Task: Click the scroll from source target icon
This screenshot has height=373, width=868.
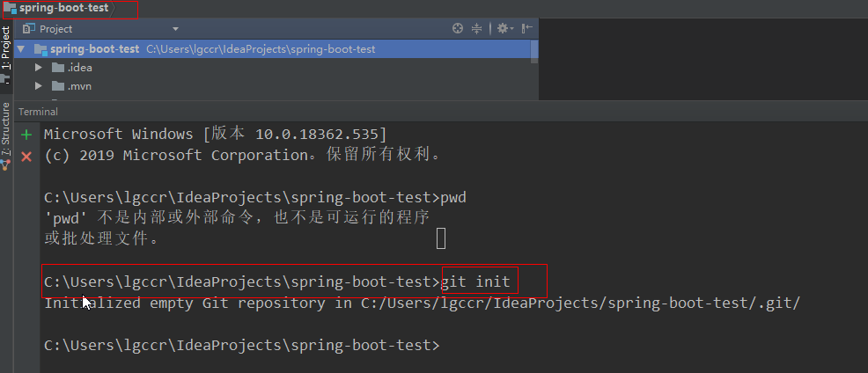Action: (x=458, y=28)
